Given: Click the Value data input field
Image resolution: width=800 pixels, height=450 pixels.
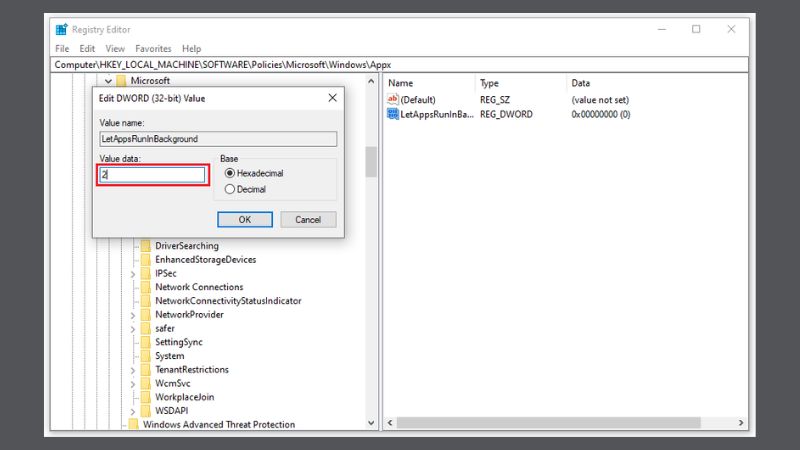Looking at the screenshot, I should (152, 175).
